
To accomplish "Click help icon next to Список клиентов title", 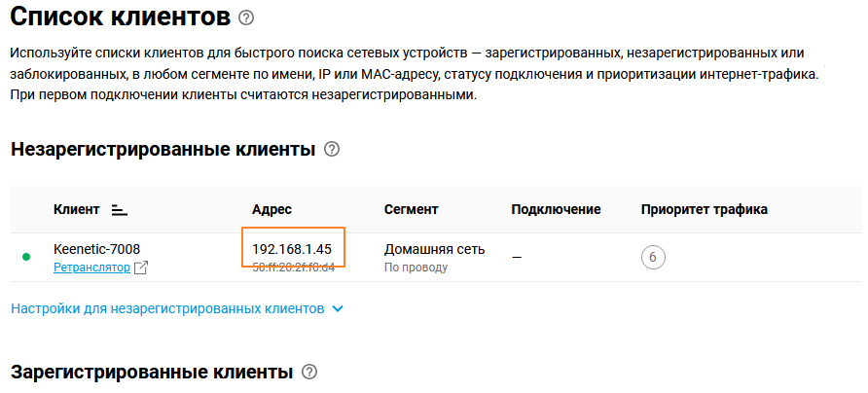I will click(x=246, y=18).
